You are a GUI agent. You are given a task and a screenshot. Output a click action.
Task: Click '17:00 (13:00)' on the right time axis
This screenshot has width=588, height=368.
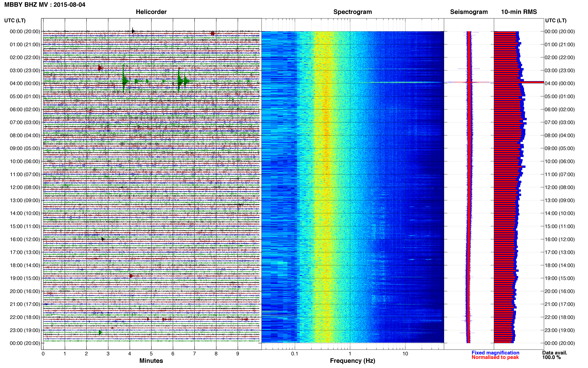[x=560, y=252]
